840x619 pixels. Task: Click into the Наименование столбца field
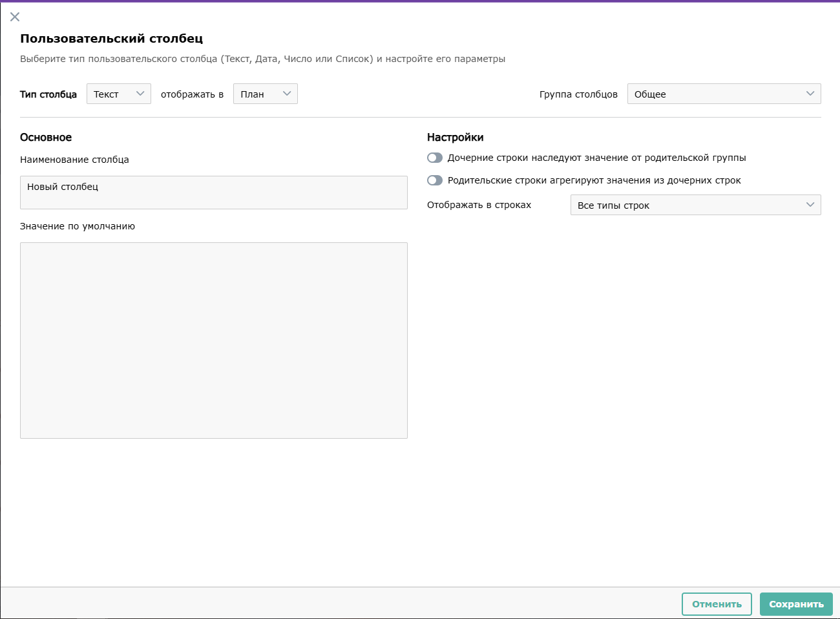213,193
